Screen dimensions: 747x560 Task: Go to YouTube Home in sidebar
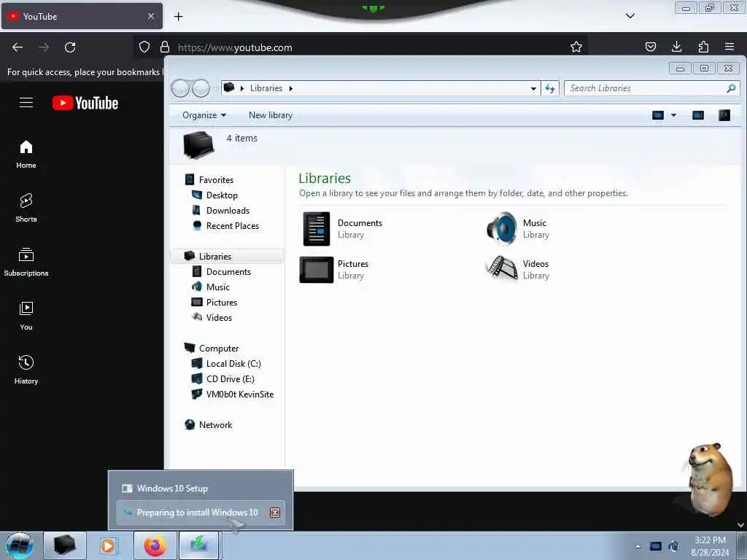26,155
